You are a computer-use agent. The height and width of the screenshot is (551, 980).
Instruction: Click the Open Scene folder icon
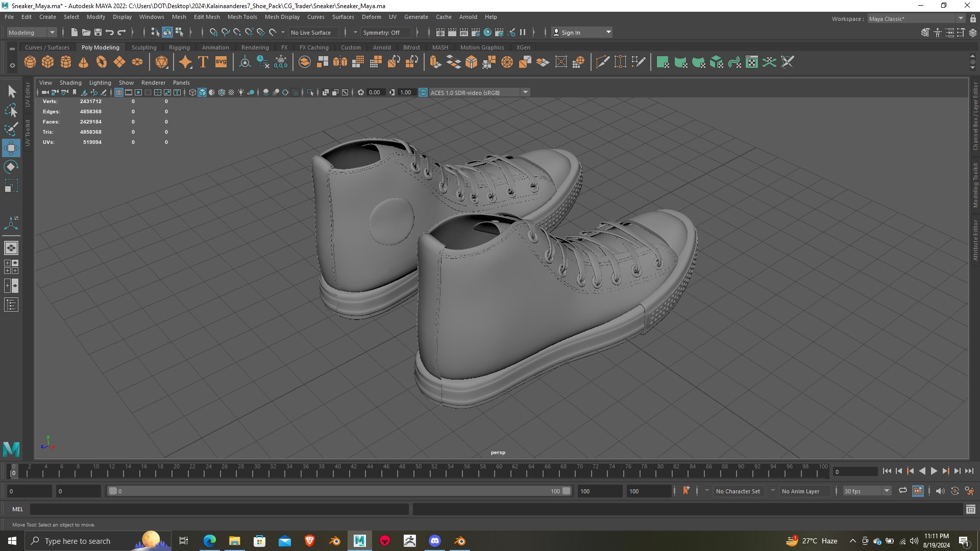(86, 32)
